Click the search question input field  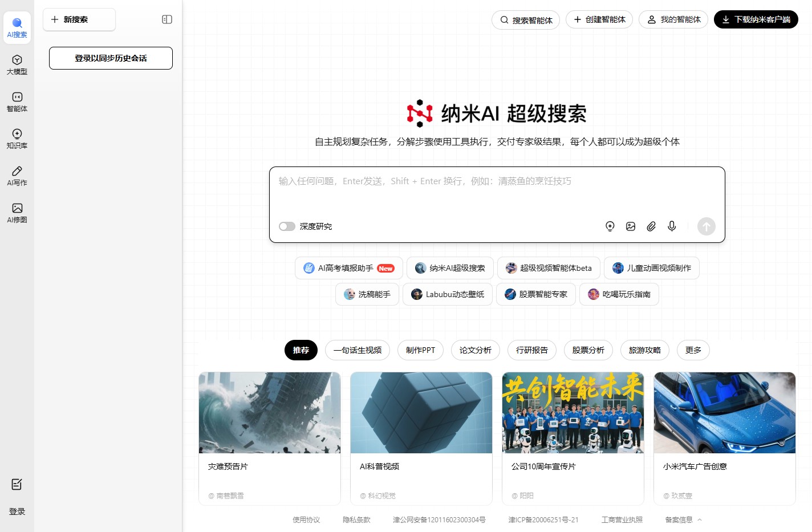(497, 191)
